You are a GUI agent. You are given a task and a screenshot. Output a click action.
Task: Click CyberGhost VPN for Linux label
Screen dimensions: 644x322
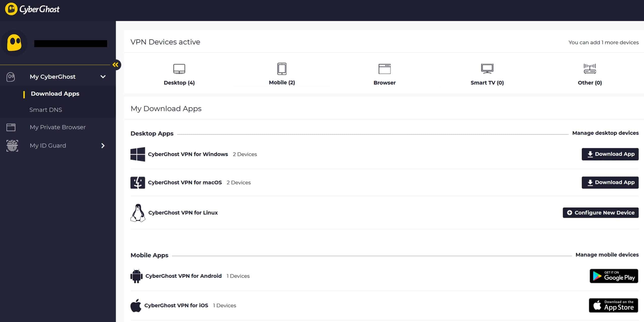(183, 213)
